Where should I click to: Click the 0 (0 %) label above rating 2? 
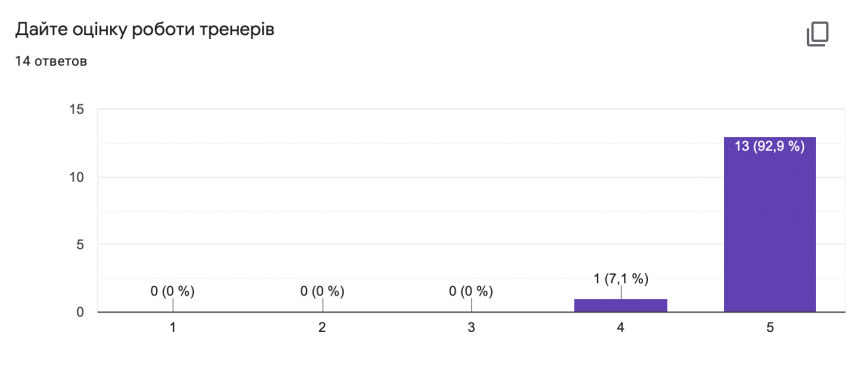tap(322, 292)
